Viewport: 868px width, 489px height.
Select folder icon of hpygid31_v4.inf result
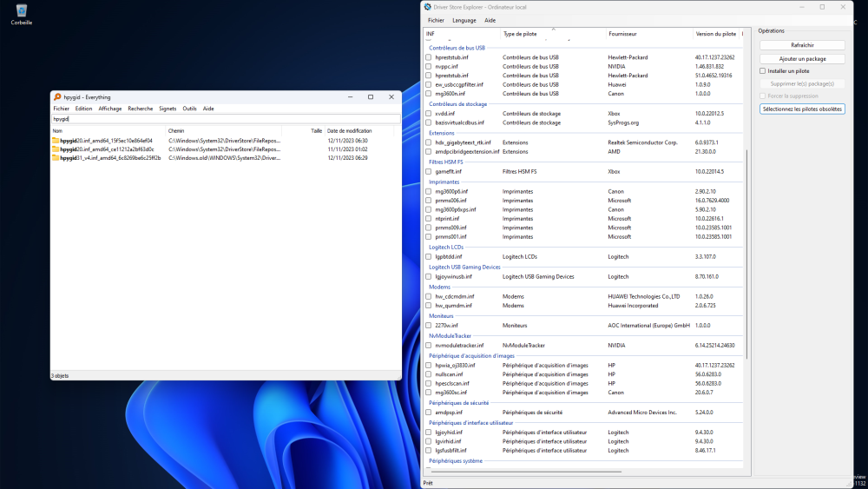click(x=56, y=158)
